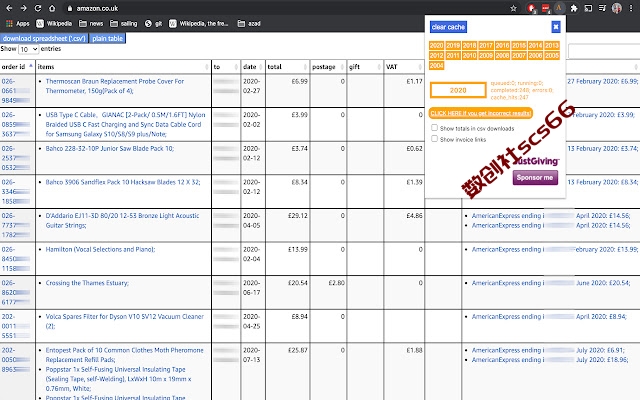Open the Hamilton (Vocal Selections and Piano) item
The width and height of the screenshot is (640, 400).
100,249
